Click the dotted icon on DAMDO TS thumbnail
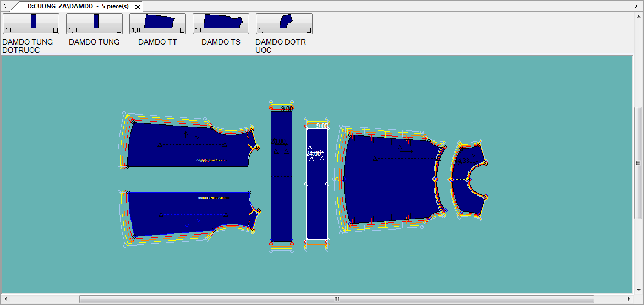 coord(245,30)
